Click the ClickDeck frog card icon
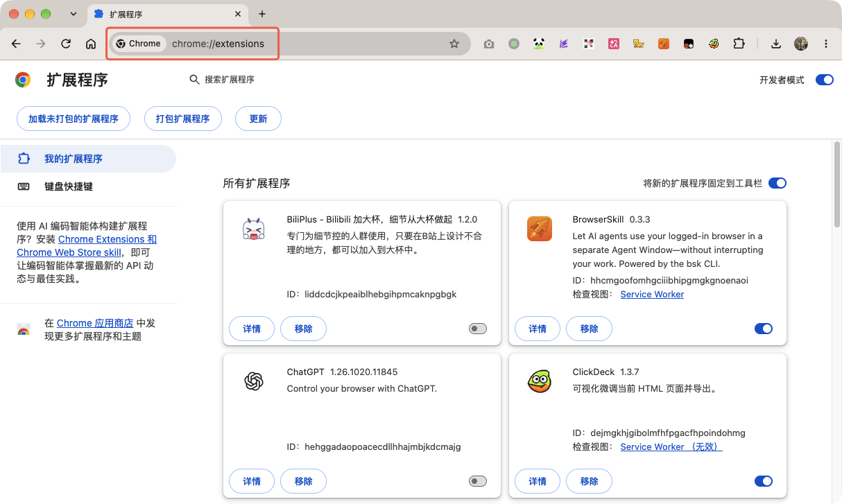Screen dimensions: 842x504 coord(540,381)
